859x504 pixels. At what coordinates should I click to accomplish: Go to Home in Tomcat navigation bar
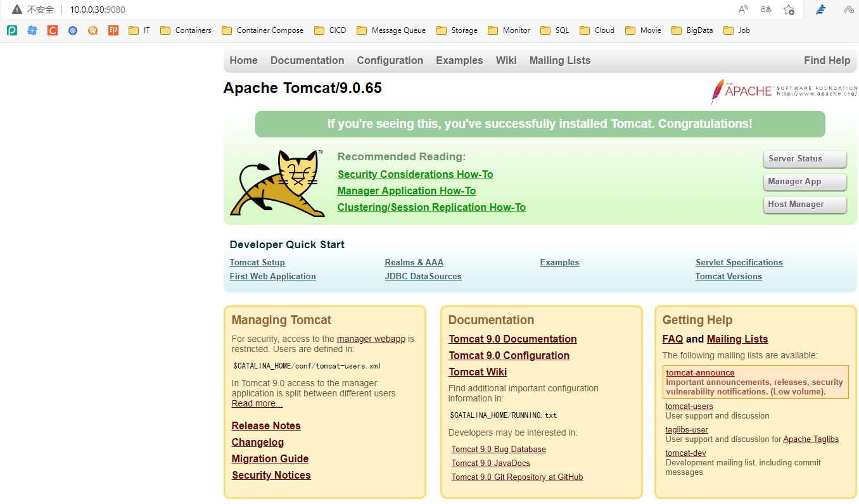point(243,60)
